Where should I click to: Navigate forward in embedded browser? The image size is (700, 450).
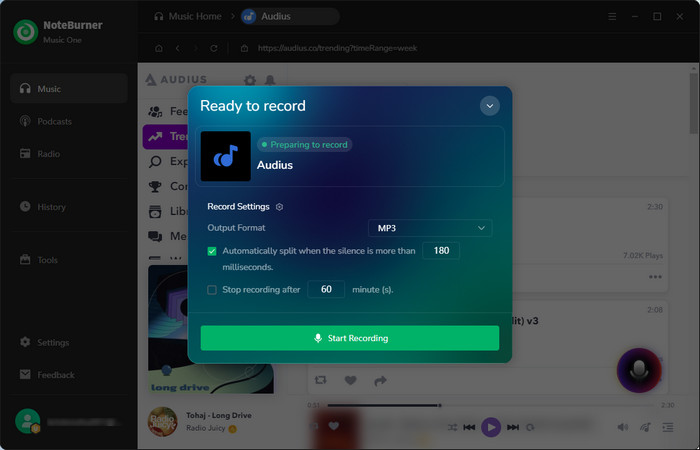196,48
